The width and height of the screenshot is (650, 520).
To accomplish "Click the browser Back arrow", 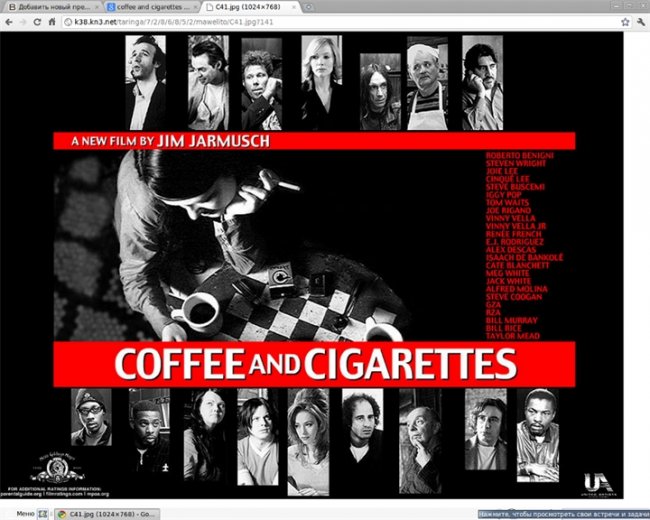I will point(11,21).
